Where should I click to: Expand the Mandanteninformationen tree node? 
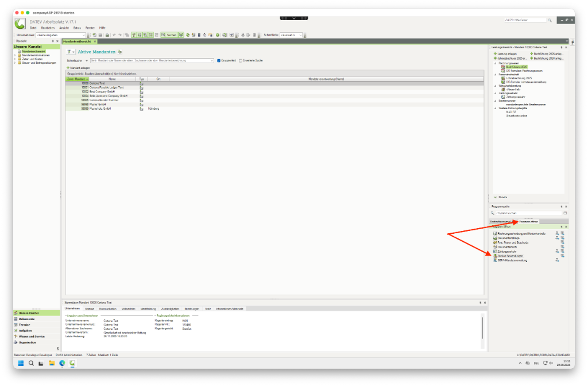[x=16, y=55]
